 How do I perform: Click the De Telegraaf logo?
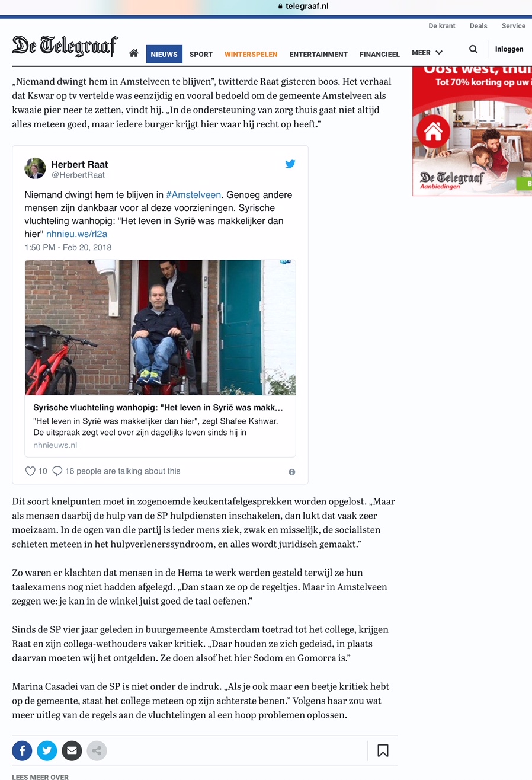point(65,46)
